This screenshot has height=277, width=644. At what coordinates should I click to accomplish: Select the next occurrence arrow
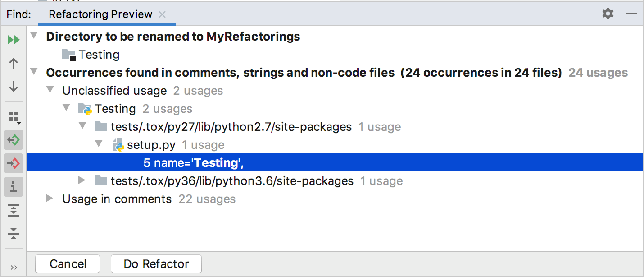[13, 87]
